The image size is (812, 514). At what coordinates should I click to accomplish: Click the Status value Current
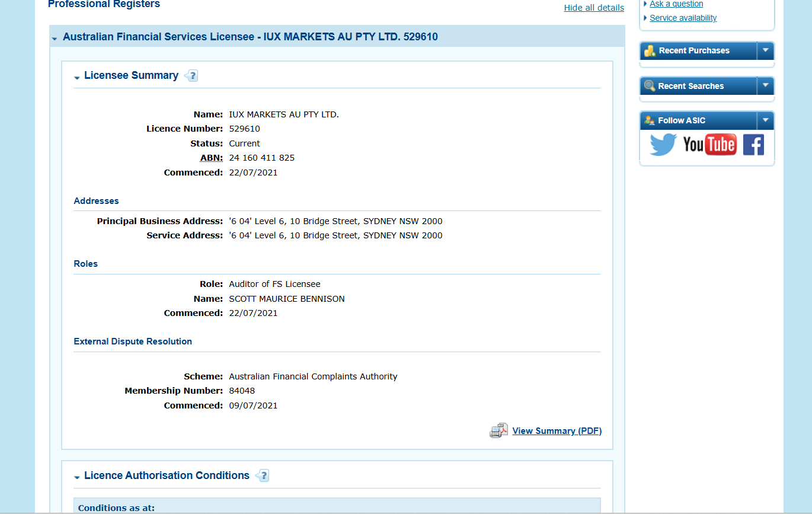click(x=245, y=143)
